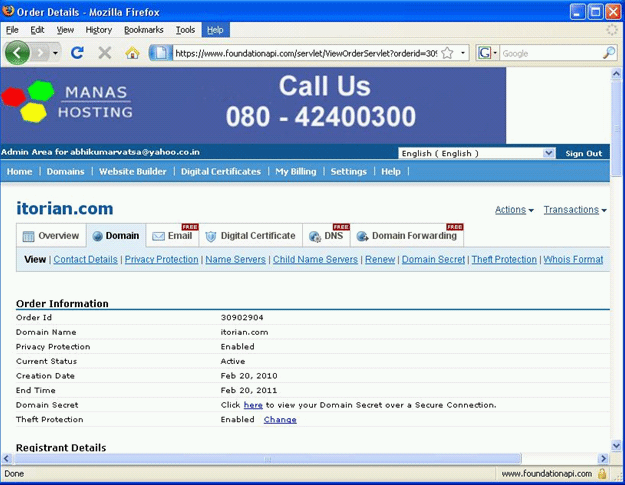Expand the Actions dropdown menu
Image resolution: width=625 pixels, height=485 pixels.
[514, 210]
